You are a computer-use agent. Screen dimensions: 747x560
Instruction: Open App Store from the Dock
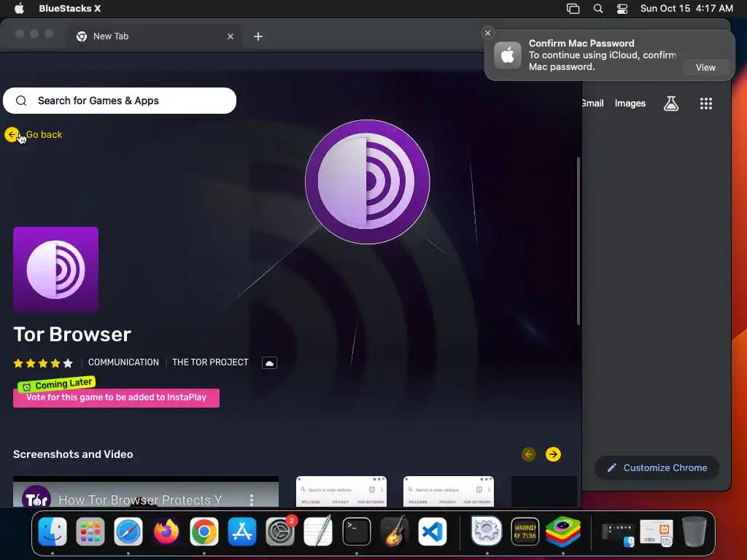242,532
